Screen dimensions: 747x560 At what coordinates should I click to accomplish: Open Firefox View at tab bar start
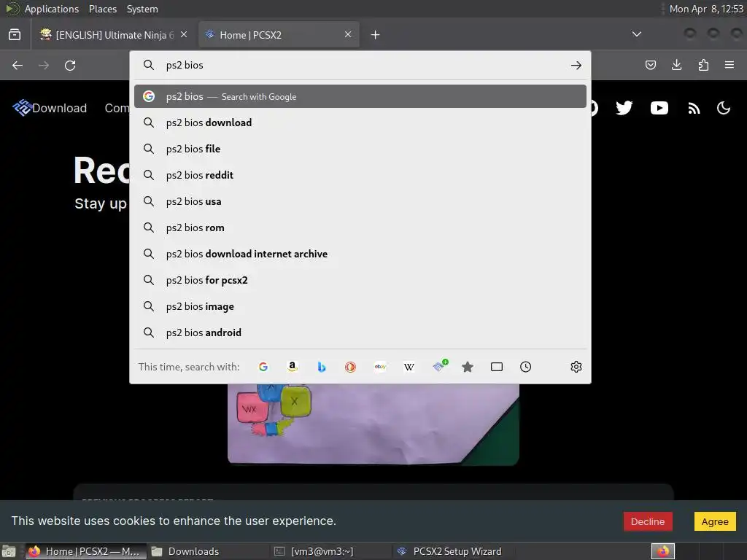(15, 34)
